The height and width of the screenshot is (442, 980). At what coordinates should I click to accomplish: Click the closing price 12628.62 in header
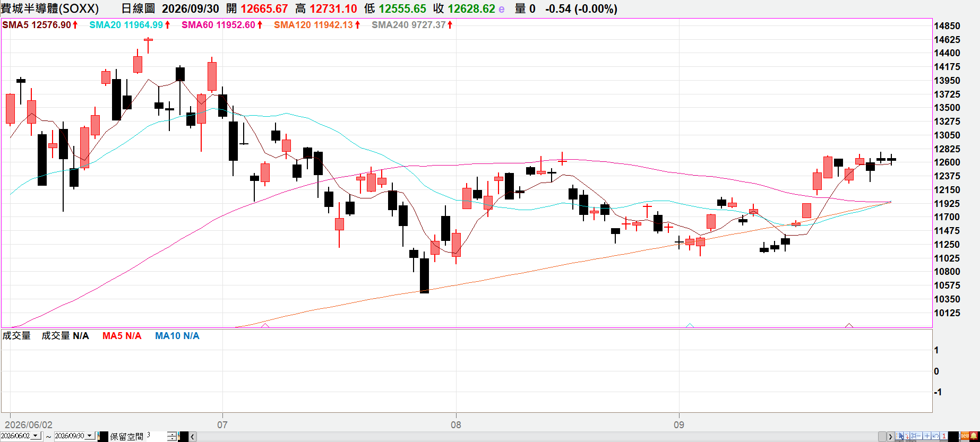tap(471, 9)
